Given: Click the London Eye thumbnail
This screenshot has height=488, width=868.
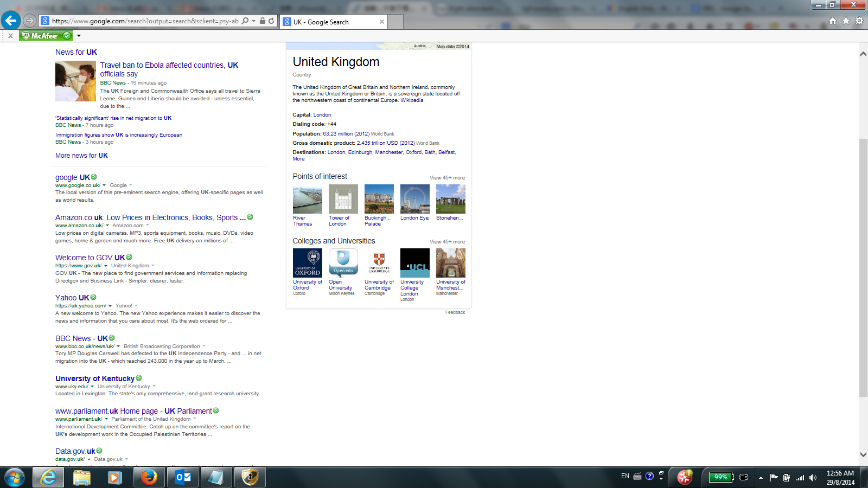Looking at the screenshot, I should point(414,199).
